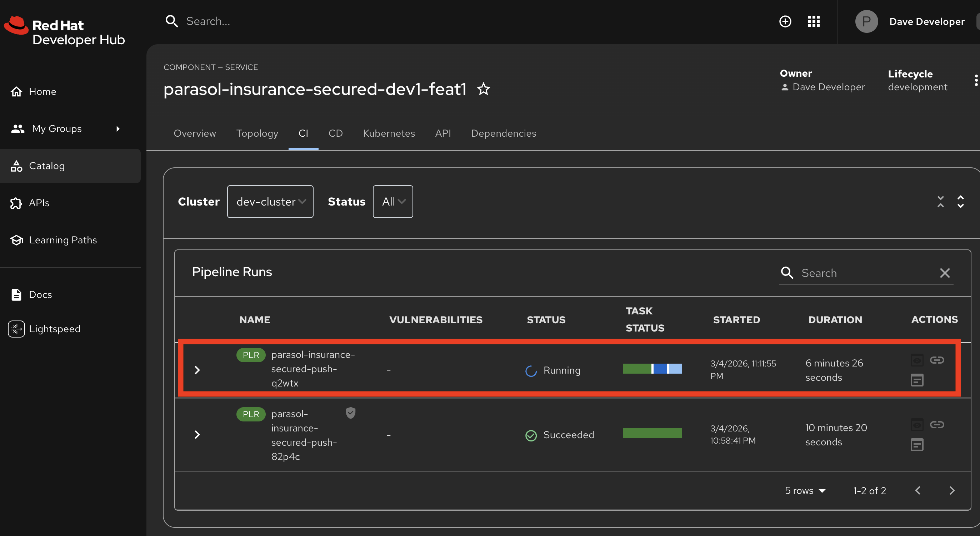Click the add/create plus icon in the header
Viewport: 980px width, 536px height.
coord(785,21)
